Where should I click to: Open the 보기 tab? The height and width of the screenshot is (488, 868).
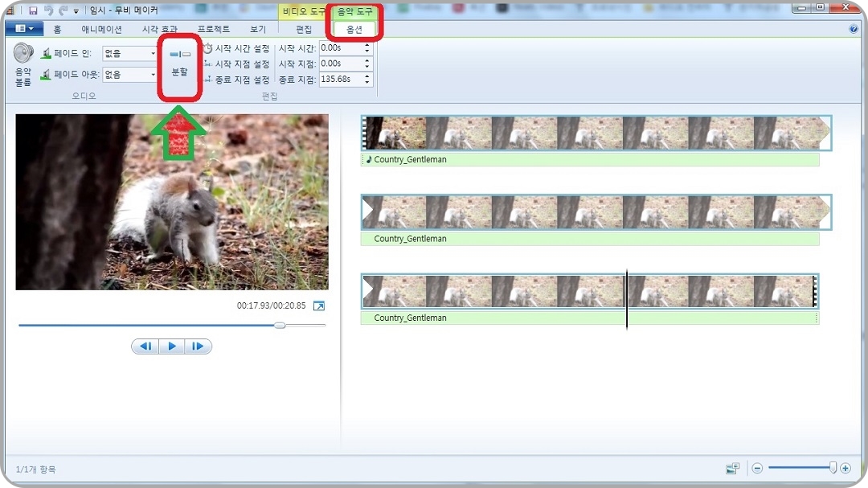click(x=257, y=29)
